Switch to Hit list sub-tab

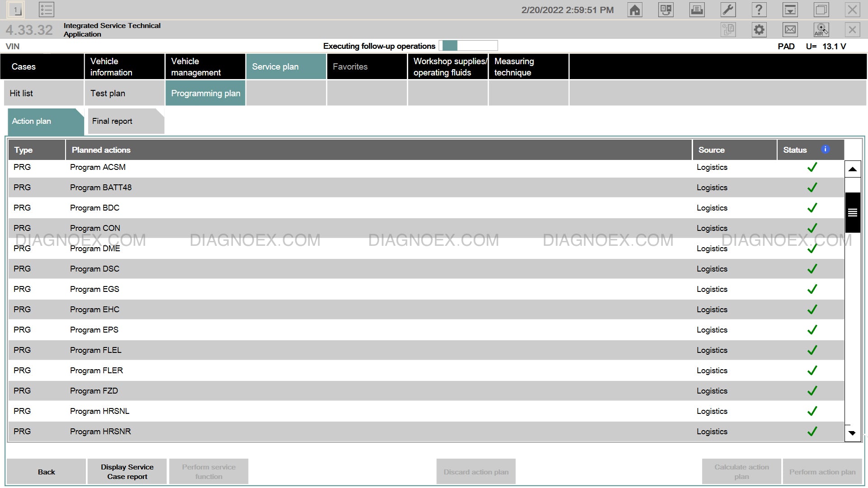[x=44, y=93]
